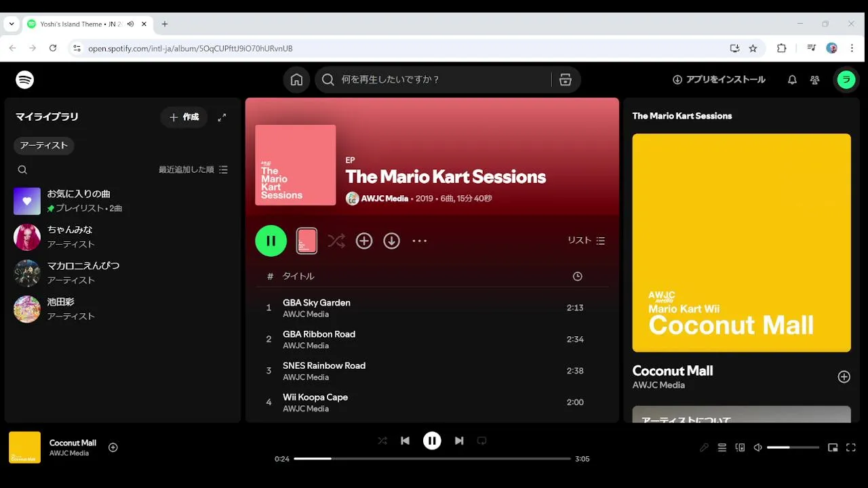Open the green user profile avatar

[846, 80]
